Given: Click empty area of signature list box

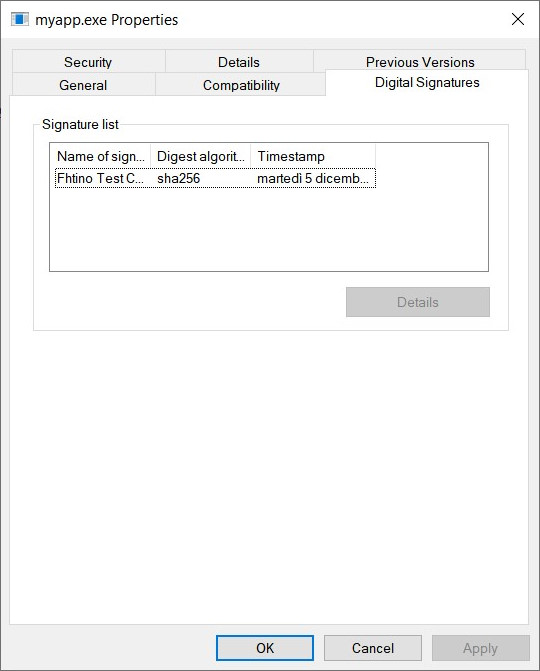Looking at the screenshot, I should (x=269, y=229).
